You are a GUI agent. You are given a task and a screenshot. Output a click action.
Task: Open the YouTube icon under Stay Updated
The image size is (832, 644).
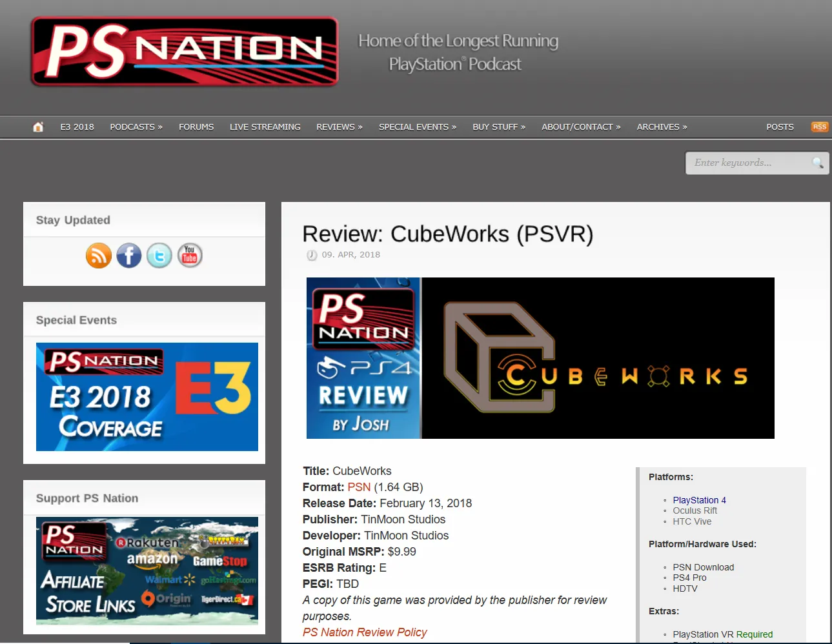point(190,256)
